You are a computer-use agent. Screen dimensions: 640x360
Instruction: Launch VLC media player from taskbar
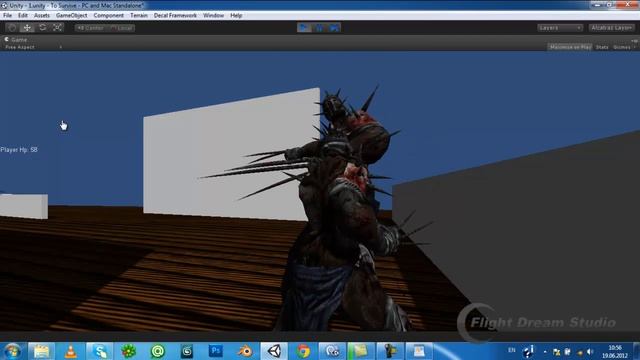(71, 351)
